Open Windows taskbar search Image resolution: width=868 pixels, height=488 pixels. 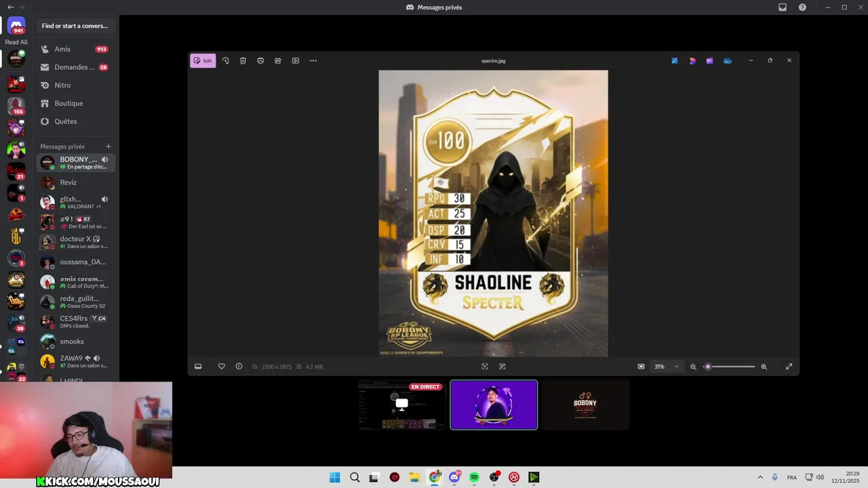355,477
